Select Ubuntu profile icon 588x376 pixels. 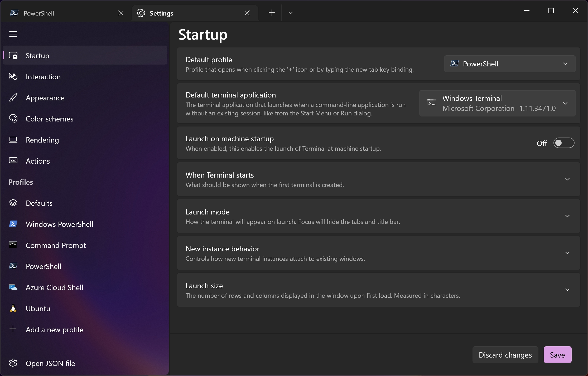tap(13, 308)
